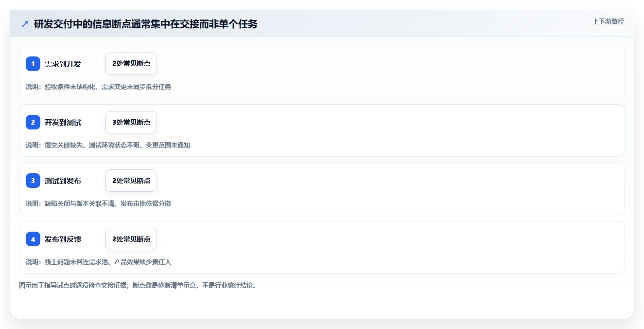The image size is (644, 329).
Task: Click step badge 1 for 需求到开发
Action: (x=33, y=64)
